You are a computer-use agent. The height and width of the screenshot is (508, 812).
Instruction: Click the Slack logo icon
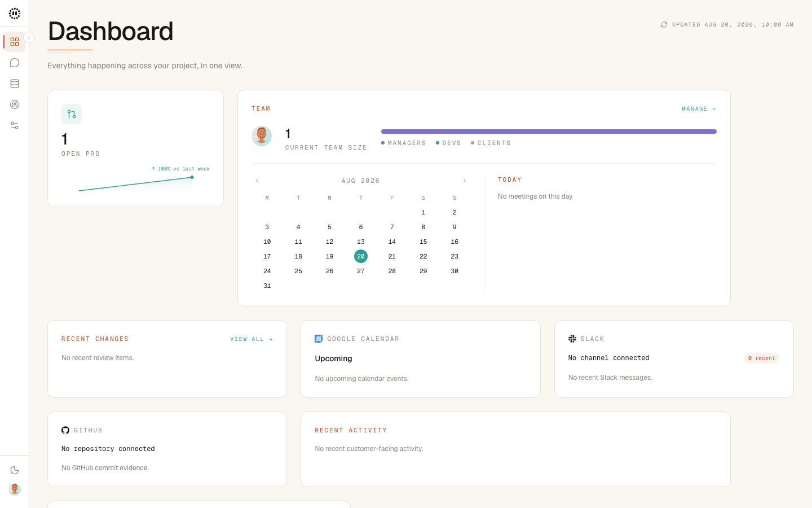[572, 339]
